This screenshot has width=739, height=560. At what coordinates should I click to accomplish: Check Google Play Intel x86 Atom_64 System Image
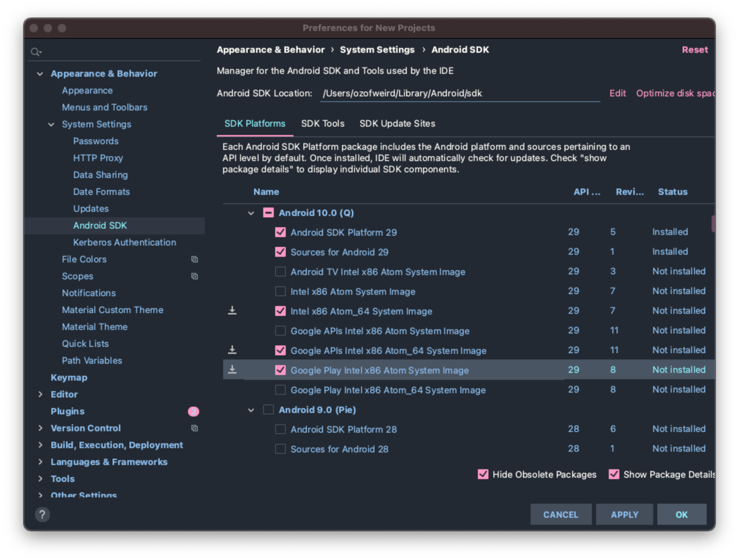pos(280,390)
